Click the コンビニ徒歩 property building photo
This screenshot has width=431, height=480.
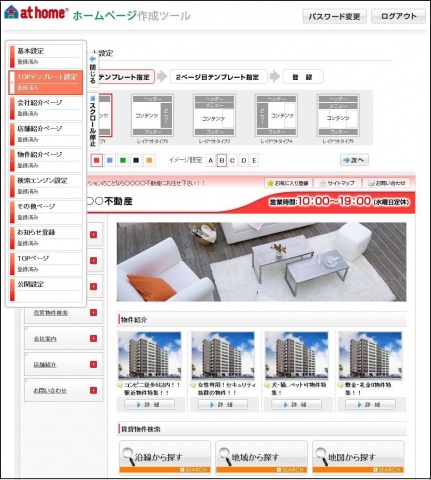click(150, 356)
